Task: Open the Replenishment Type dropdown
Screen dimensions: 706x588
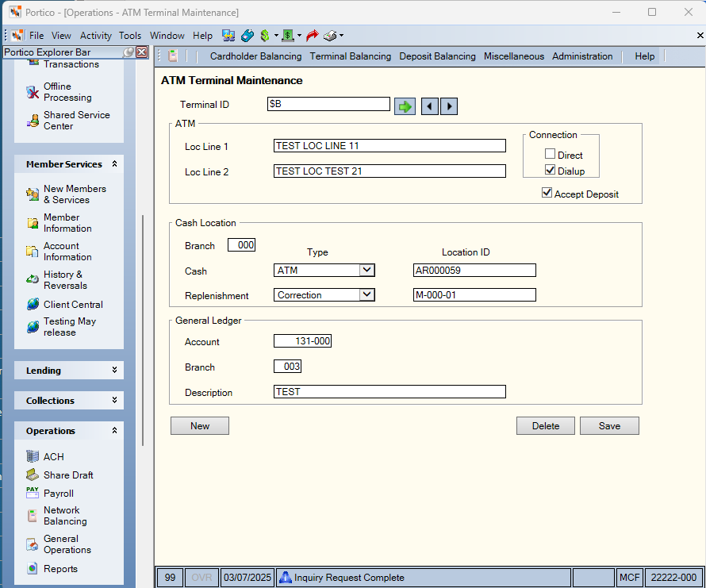Action: point(367,294)
